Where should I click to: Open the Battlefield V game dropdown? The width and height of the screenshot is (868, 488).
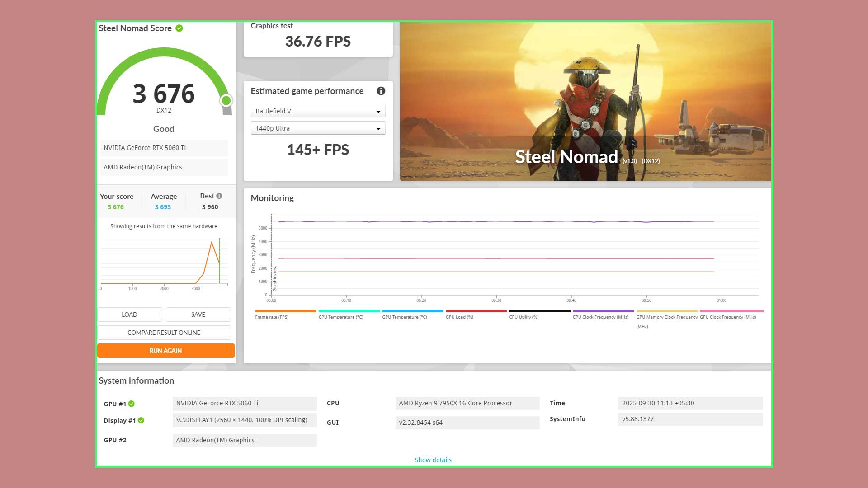point(318,111)
